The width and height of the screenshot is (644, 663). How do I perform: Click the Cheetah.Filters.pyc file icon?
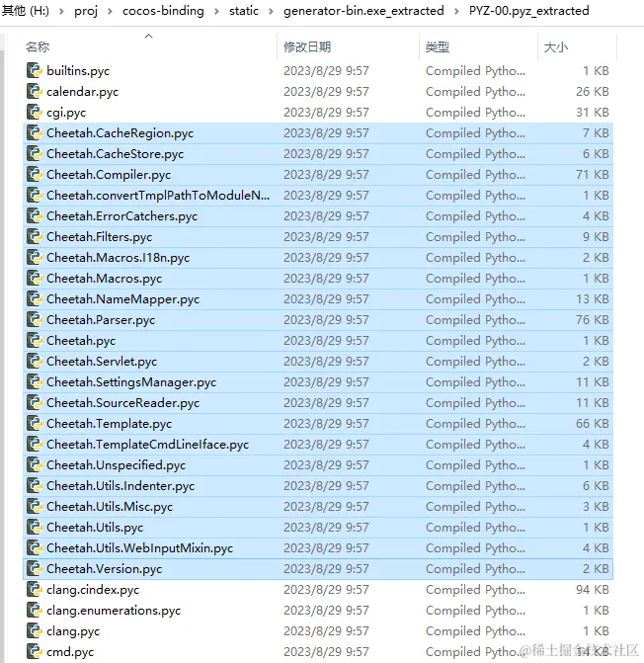pos(35,236)
